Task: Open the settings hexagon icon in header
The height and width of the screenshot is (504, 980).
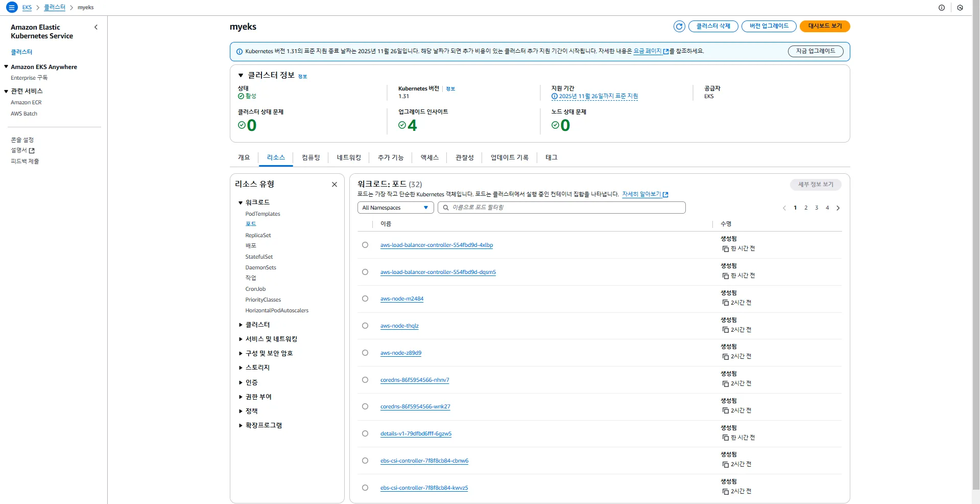Action: (960, 8)
